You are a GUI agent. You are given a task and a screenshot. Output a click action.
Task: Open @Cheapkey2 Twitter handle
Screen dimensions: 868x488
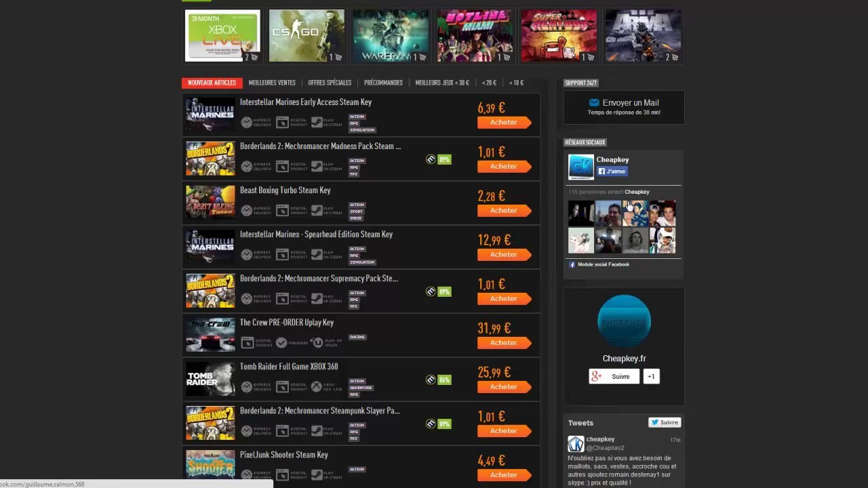tap(605, 448)
